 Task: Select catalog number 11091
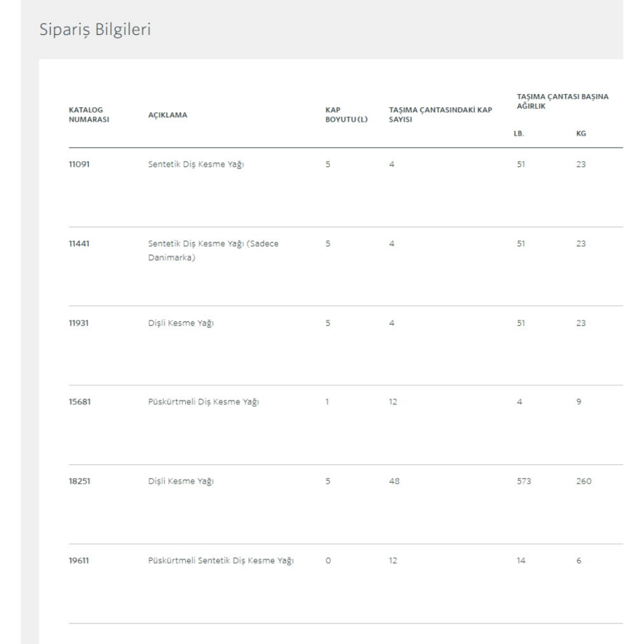79,164
